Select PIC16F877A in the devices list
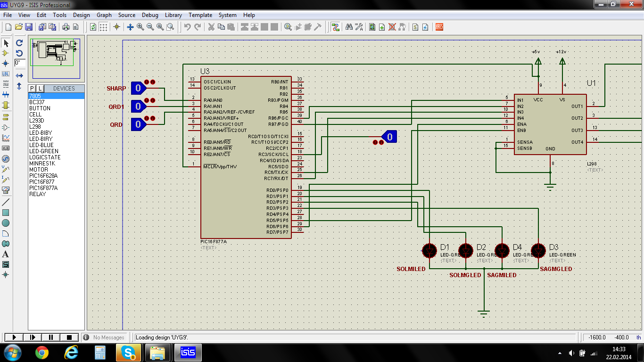Image resolution: width=644 pixels, height=362 pixels. [43, 188]
